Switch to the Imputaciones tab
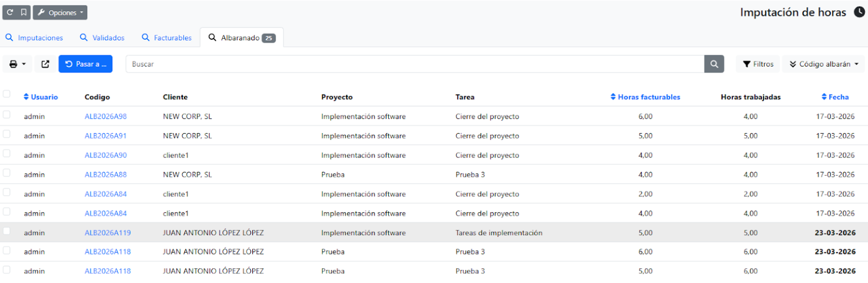Viewport: 868px width, 283px height. tap(34, 38)
